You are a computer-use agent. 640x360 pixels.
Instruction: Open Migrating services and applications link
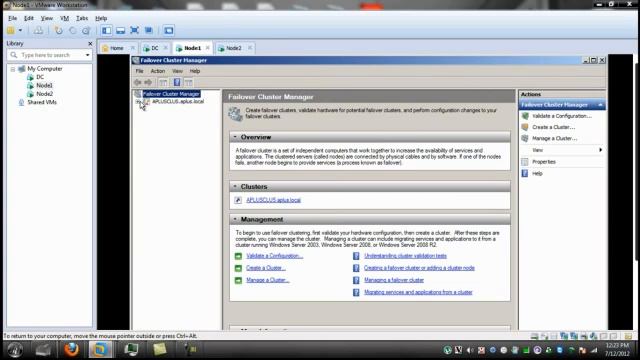pyautogui.click(x=418, y=292)
